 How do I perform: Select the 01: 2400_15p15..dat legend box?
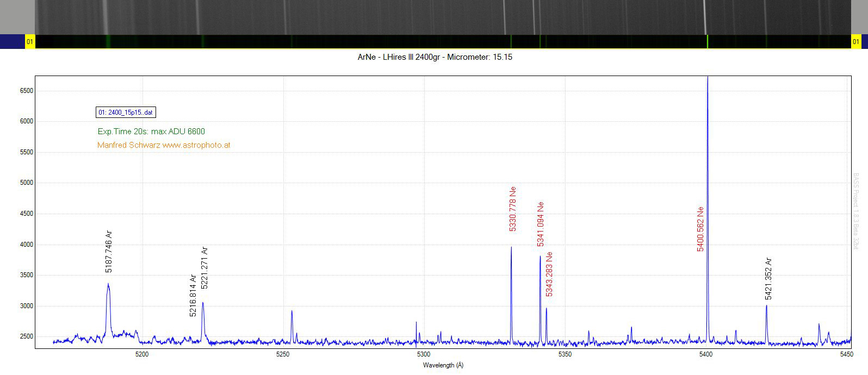[x=126, y=112]
